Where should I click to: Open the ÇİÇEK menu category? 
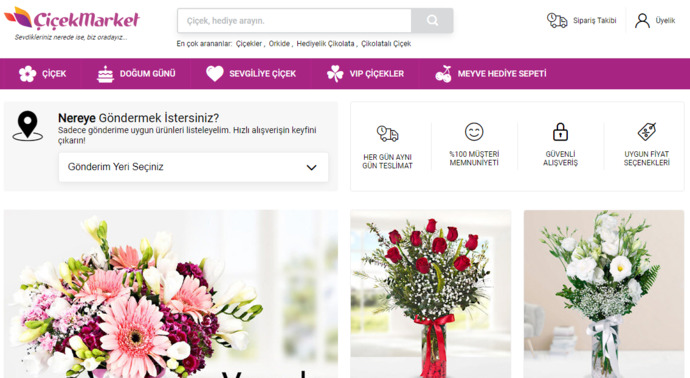(42, 73)
